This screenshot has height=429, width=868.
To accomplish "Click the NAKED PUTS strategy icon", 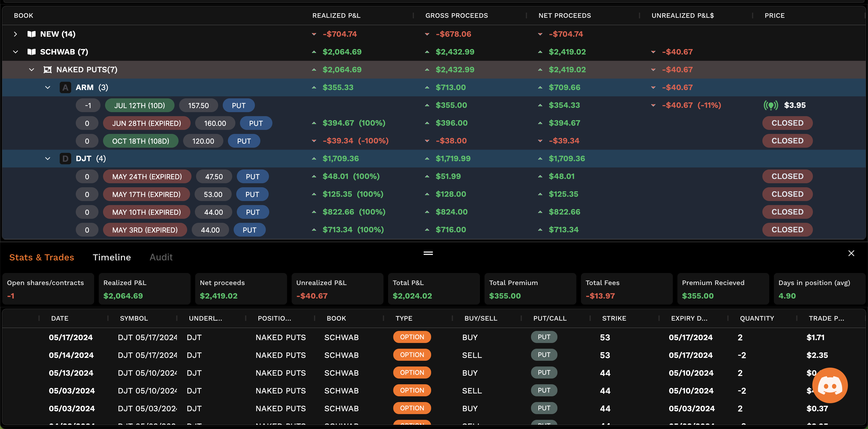I will [48, 70].
